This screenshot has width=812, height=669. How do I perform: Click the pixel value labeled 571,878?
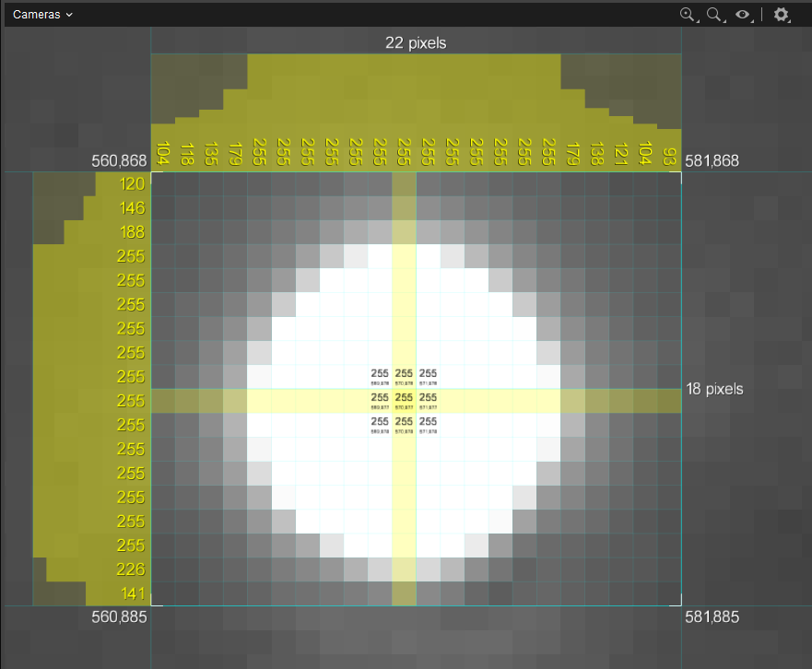(x=428, y=424)
